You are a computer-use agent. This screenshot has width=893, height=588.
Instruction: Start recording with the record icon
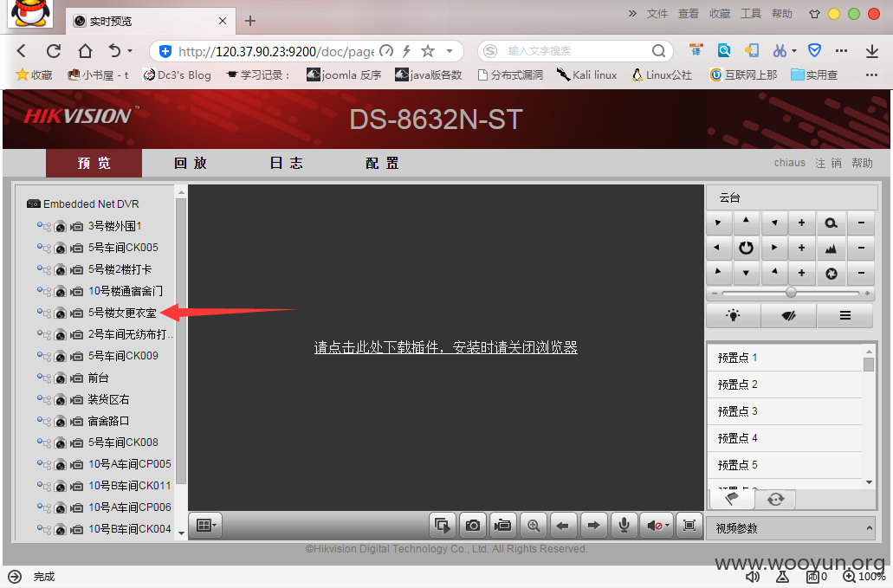(502, 525)
